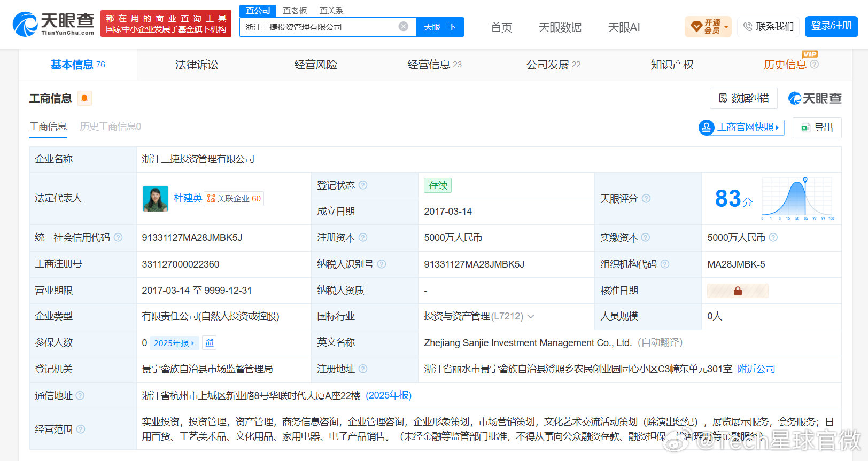868x461 pixels.
Task: Open the 附近公司 link
Action: point(756,369)
